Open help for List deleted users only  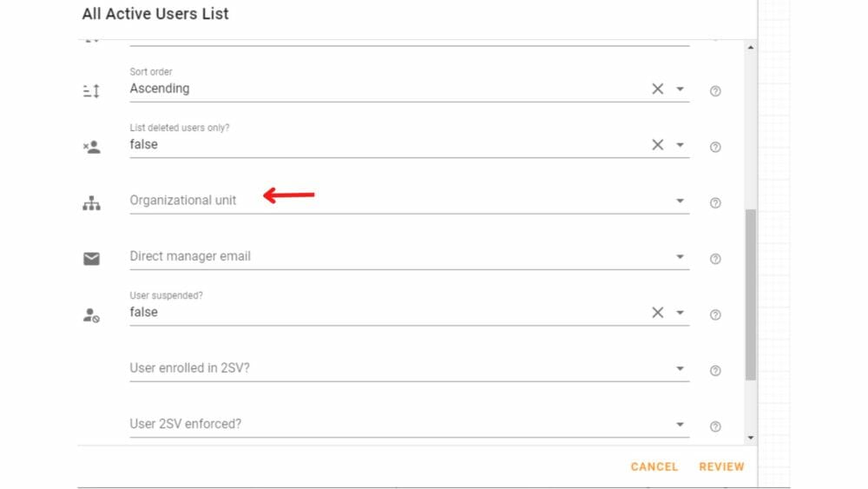[x=715, y=147]
